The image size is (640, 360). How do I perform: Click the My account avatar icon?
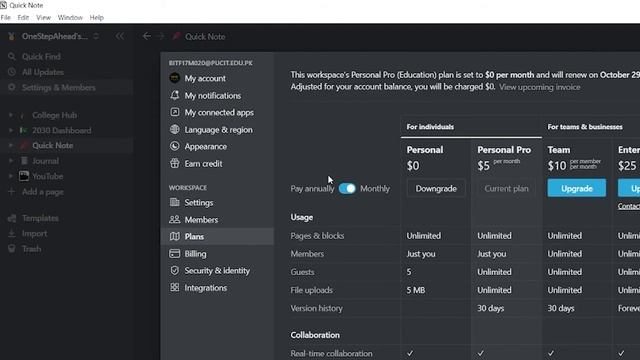[175, 78]
